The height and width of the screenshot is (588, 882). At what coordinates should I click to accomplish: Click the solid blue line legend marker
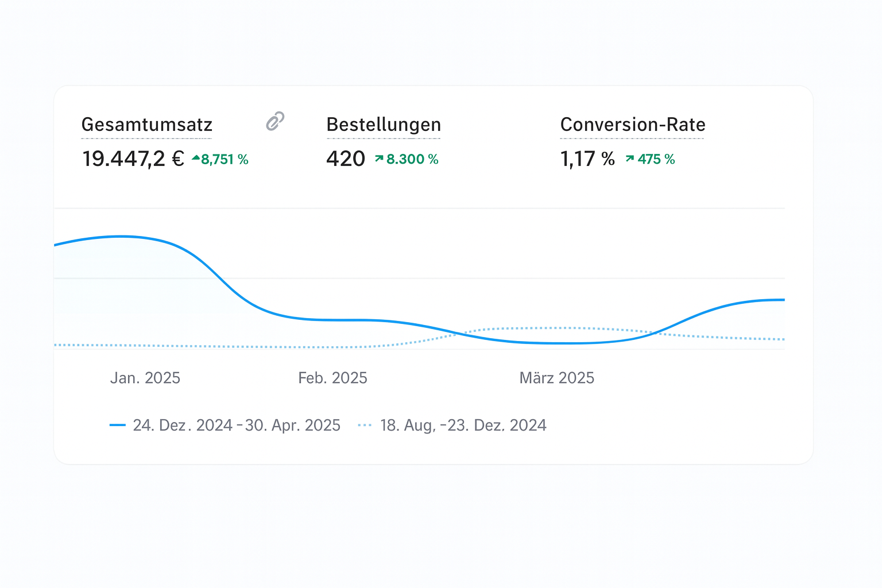coord(118,425)
